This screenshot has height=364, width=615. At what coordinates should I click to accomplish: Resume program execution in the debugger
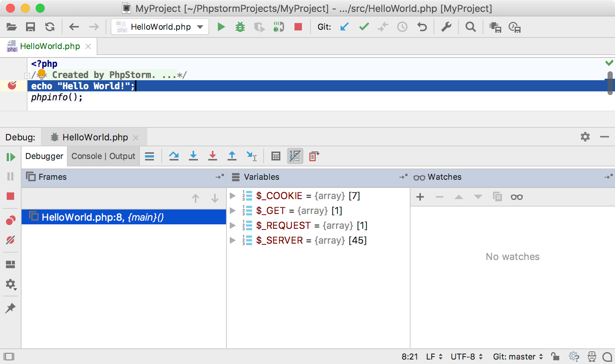[11, 157]
